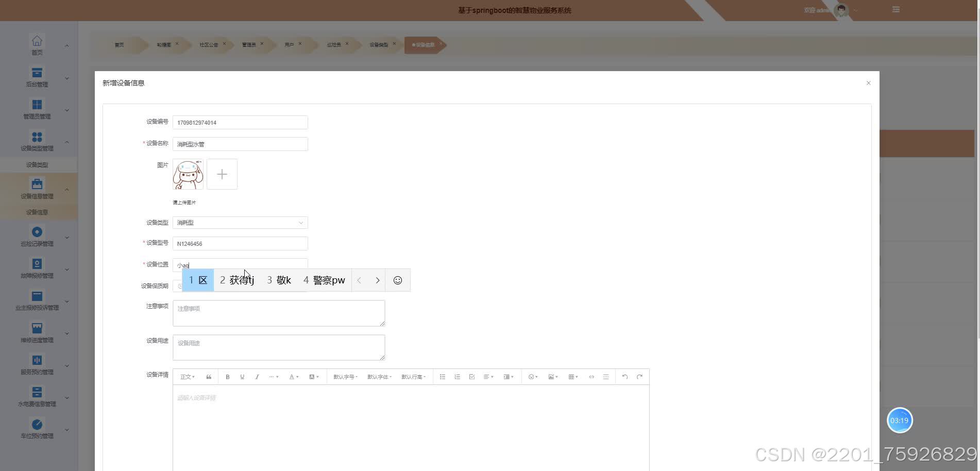Click the 设备名称 input field

(x=240, y=144)
